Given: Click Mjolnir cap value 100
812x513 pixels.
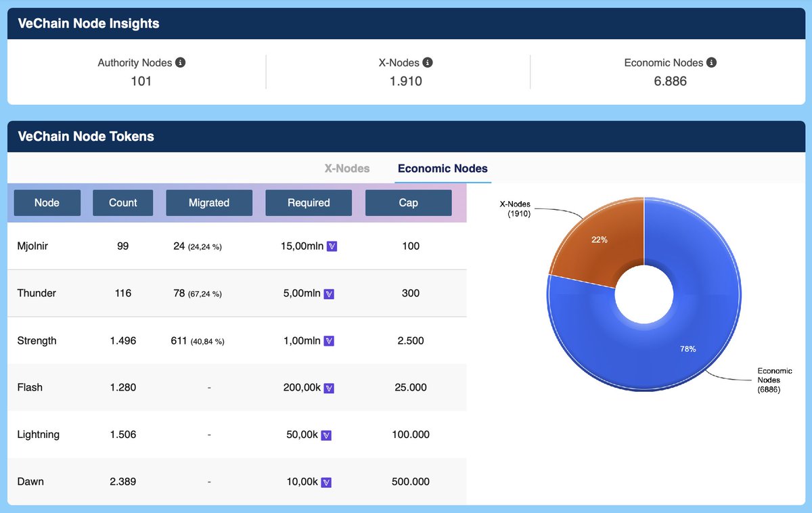Looking at the screenshot, I should 411,246.
